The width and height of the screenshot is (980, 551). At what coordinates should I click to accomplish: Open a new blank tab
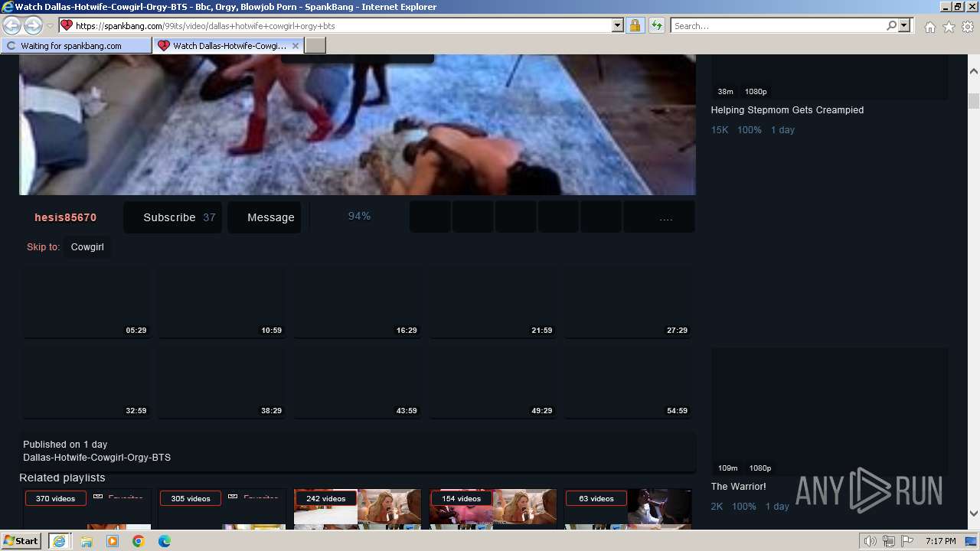click(315, 46)
